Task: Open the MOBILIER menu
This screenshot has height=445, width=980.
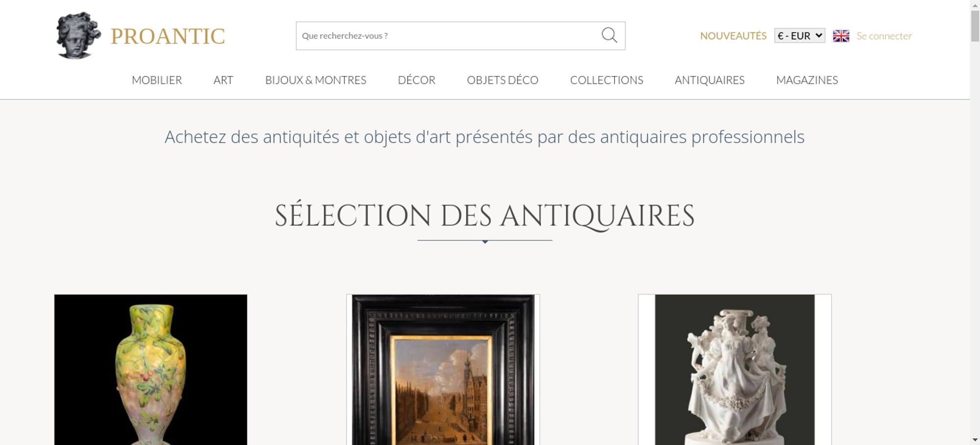Action: pyautogui.click(x=157, y=80)
